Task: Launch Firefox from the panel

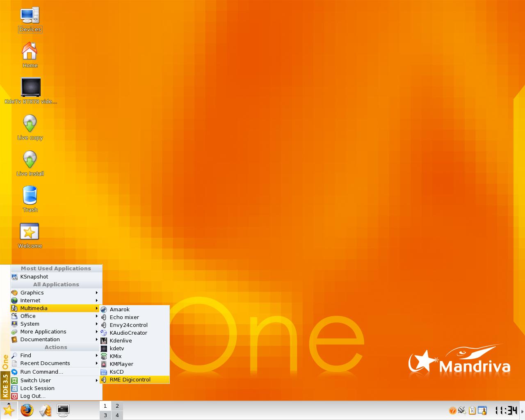Action: click(x=27, y=410)
